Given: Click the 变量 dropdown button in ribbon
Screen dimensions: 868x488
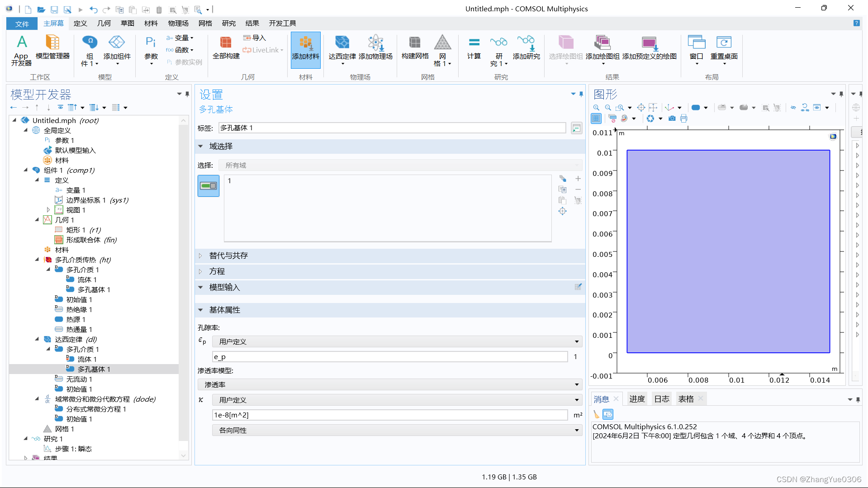Looking at the screenshot, I should pos(180,38).
